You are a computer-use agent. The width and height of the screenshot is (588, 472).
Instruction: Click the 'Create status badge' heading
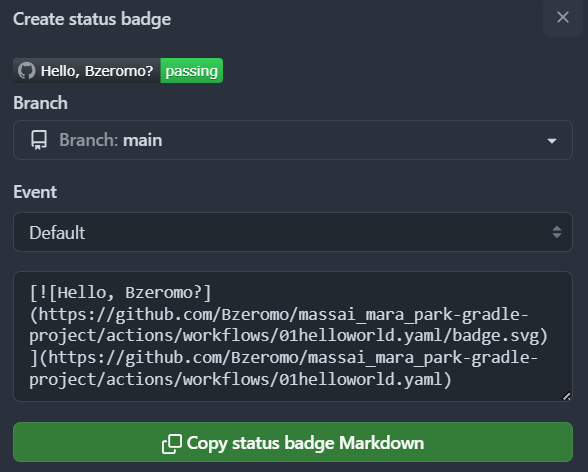coord(92,19)
